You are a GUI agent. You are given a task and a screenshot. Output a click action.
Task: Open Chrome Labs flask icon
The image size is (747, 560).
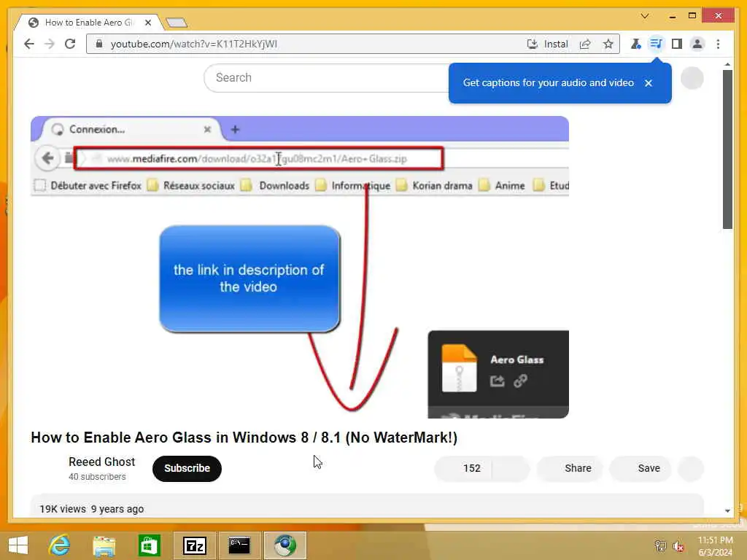click(x=635, y=44)
